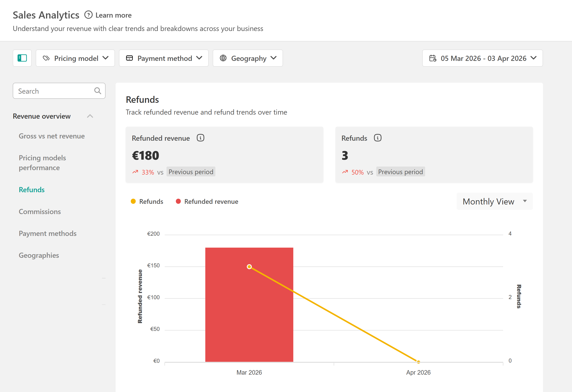This screenshot has width=572, height=392.
Task: Go to the Commissions menu item
Action: pyautogui.click(x=40, y=211)
